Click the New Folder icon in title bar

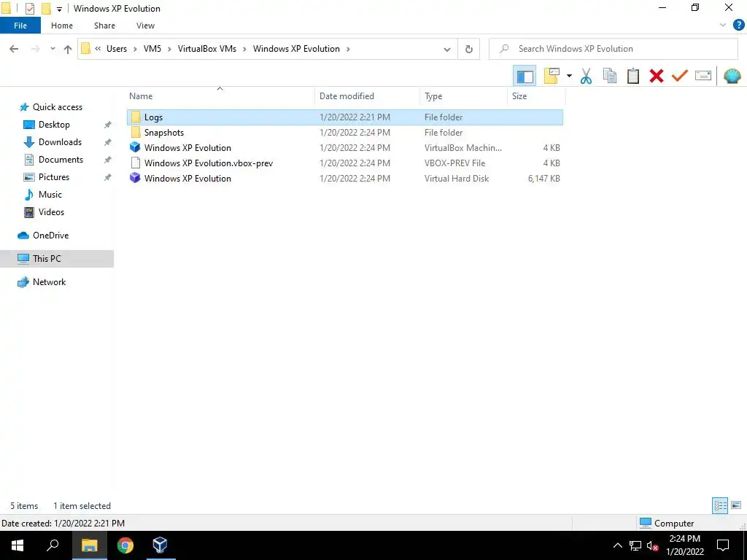(46, 9)
